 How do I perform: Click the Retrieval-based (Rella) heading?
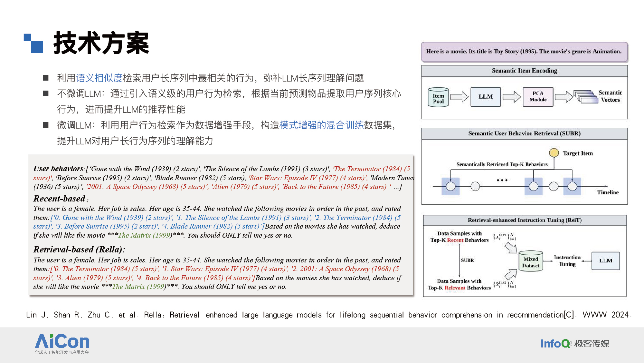coord(79,250)
